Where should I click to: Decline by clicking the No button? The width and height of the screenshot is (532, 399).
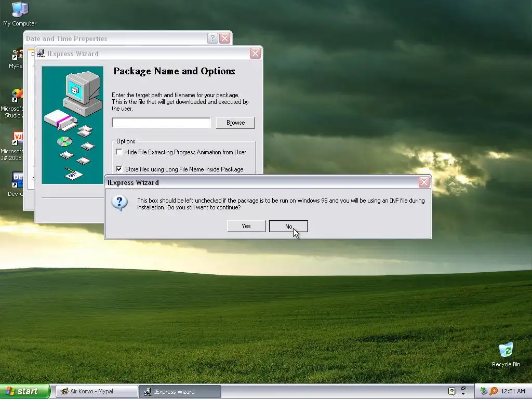click(288, 227)
